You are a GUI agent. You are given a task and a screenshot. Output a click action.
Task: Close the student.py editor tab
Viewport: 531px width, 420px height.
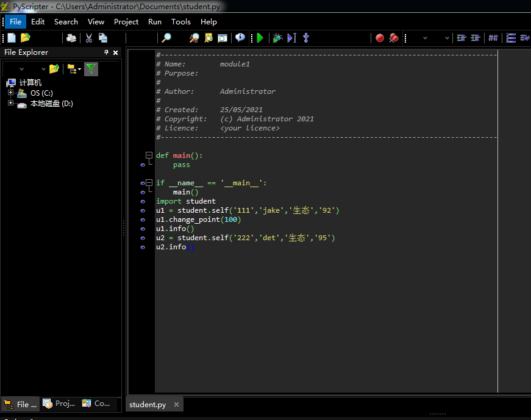(x=176, y=404)
